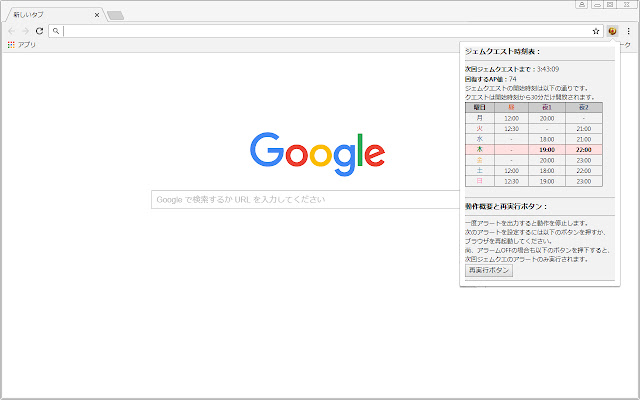Open the gem quest extension icon
640x400 pixels.
coord(612,31)
